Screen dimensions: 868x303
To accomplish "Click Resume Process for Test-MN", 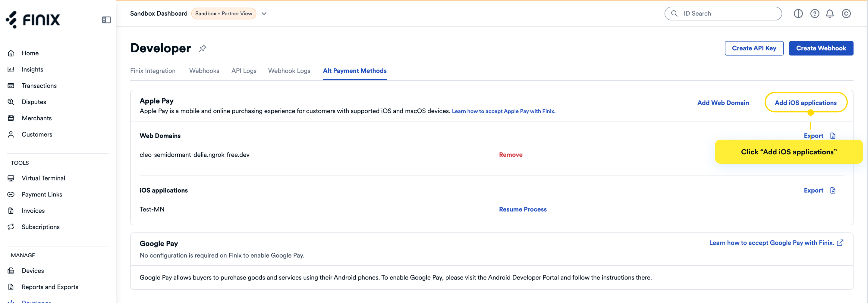I will 523,209.
